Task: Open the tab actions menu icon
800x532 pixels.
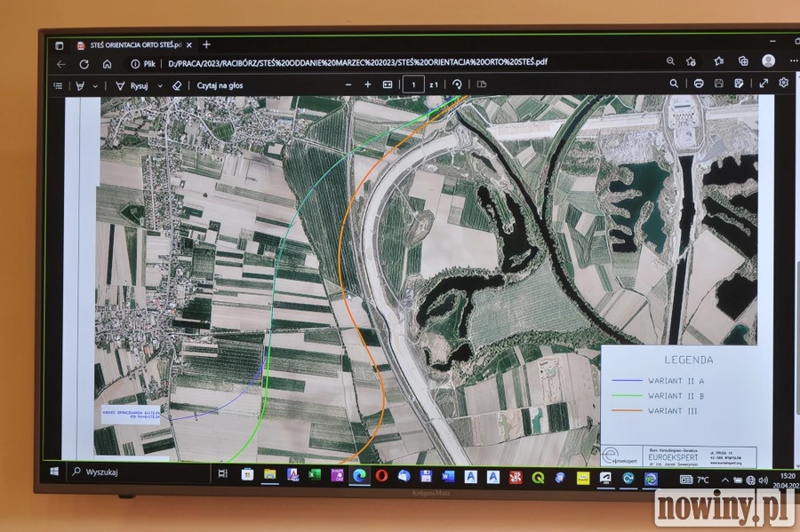Action: [60, 45]
